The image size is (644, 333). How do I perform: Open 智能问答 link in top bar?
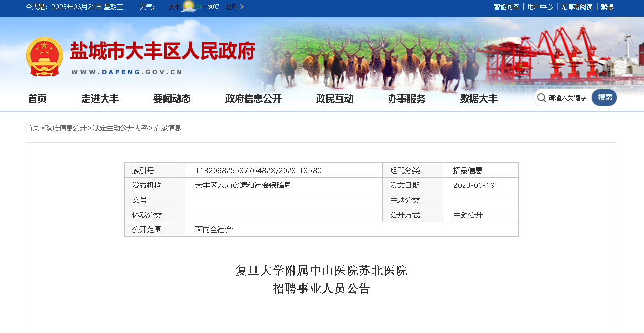coord(506,7)
